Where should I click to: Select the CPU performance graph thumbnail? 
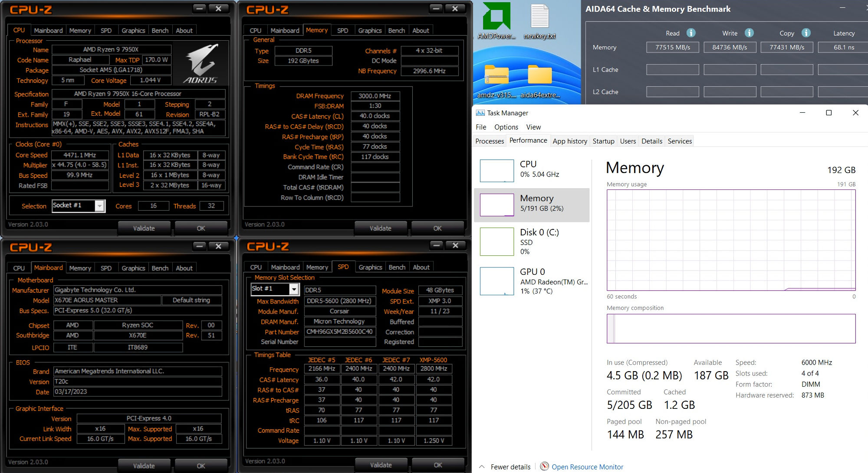[497, 170]
